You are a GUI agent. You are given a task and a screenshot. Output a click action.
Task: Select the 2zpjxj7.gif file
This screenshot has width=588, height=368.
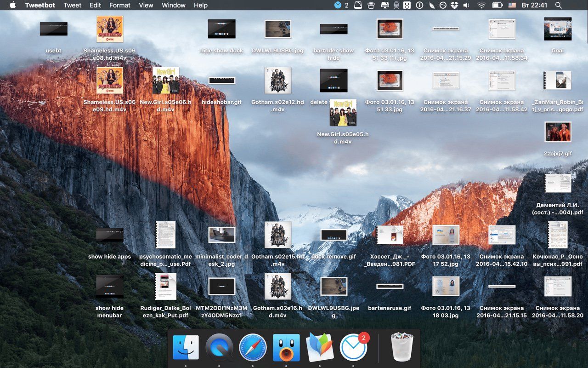(x=558, y=132)
